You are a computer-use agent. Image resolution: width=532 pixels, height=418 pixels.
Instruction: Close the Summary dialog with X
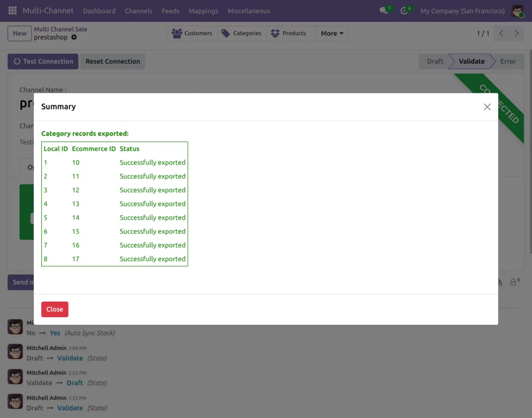(x=487, y=107)
